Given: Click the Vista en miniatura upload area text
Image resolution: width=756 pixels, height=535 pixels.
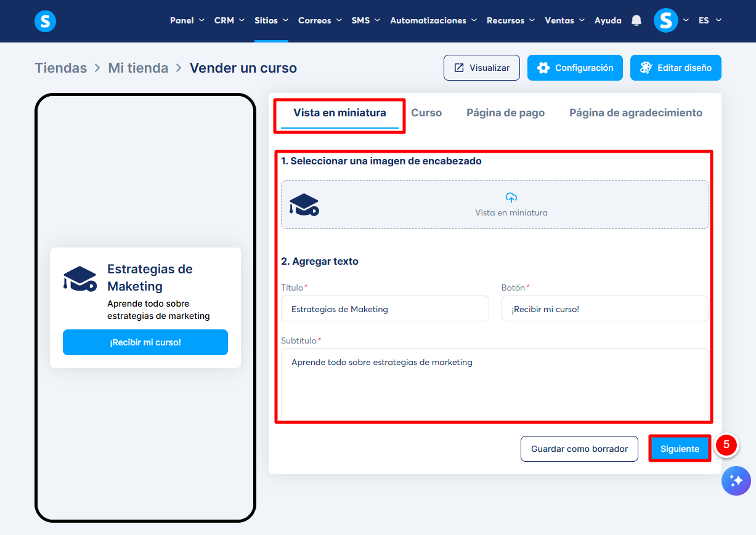Looking at the screenshot, I should point(511,212).
